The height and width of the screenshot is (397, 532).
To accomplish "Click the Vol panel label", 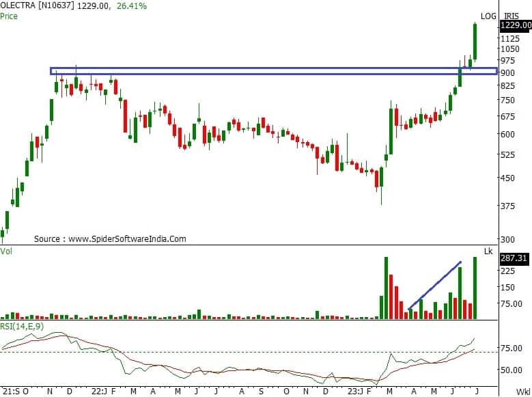I will tap(7, 252).
